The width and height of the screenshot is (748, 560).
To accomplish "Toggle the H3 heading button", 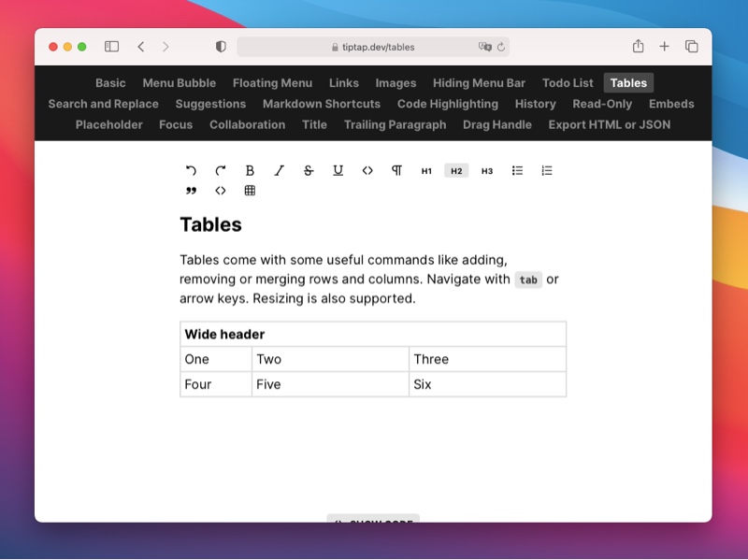I will pyautogui.click(x=486, y=171).
